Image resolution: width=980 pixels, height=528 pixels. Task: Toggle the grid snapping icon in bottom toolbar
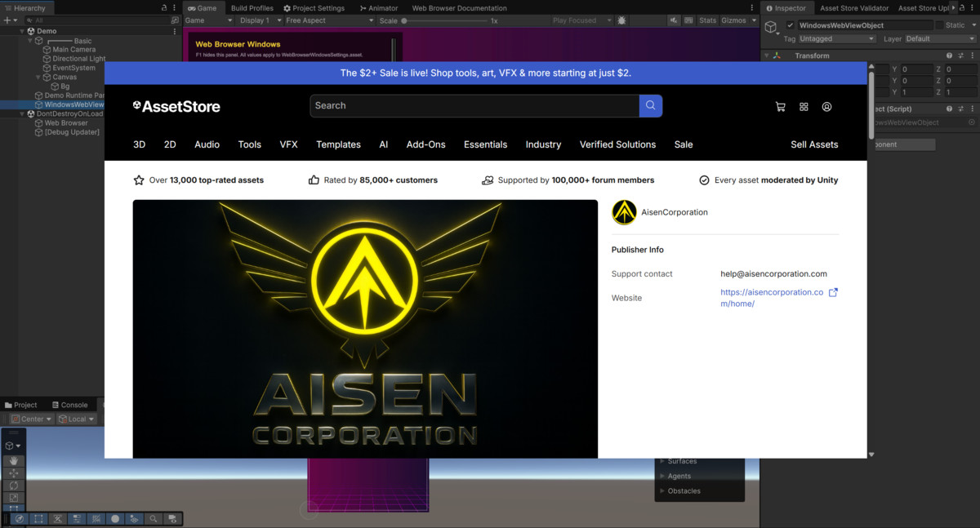96,518
